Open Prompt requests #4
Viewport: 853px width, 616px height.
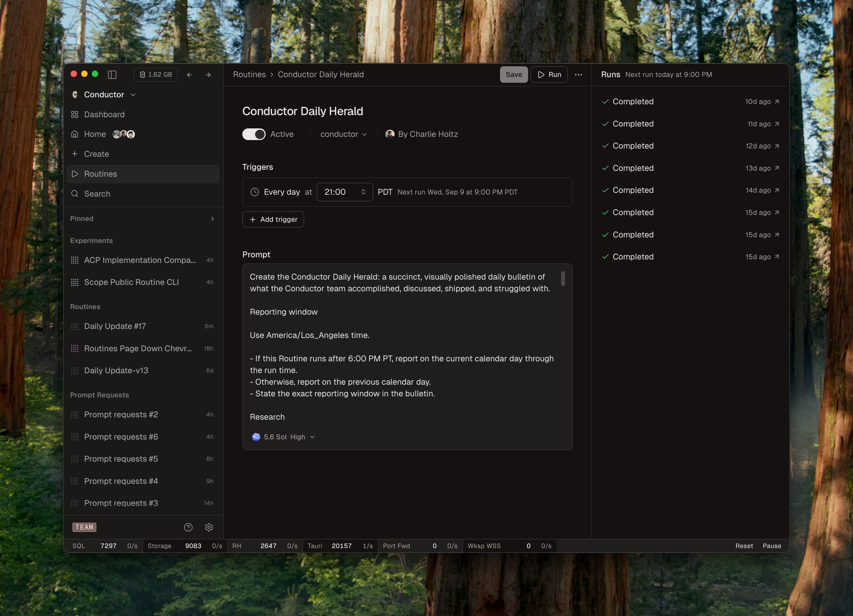(143, 481)
